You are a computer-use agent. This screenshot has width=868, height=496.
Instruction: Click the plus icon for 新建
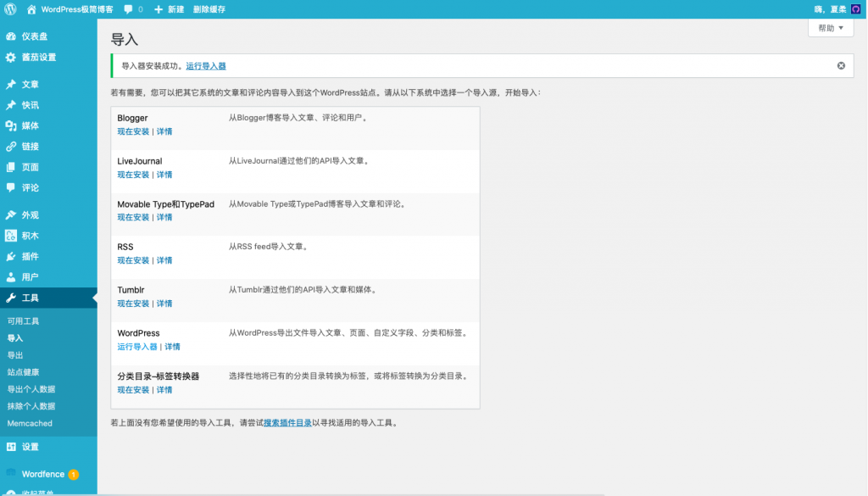pos(159,8)
